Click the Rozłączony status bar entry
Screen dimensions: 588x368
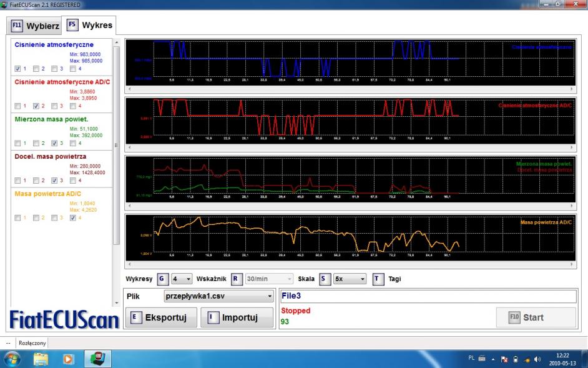tap(32, 343)
